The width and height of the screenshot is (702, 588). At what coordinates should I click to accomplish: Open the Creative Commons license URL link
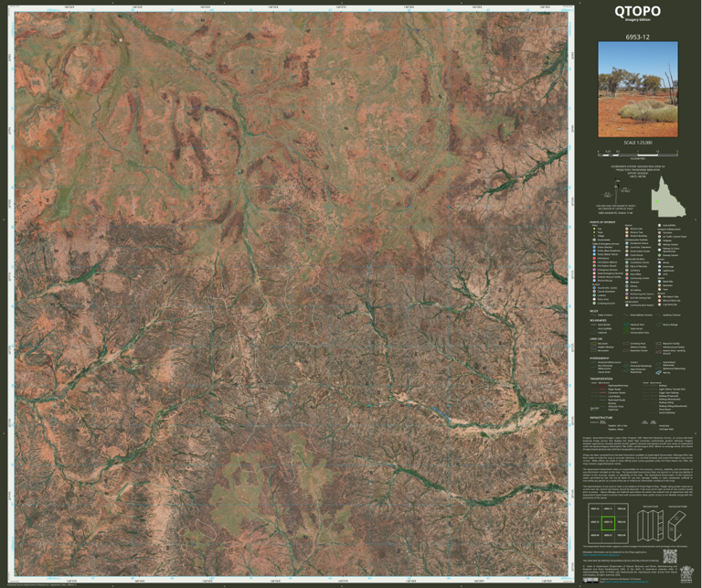[626, 582]
